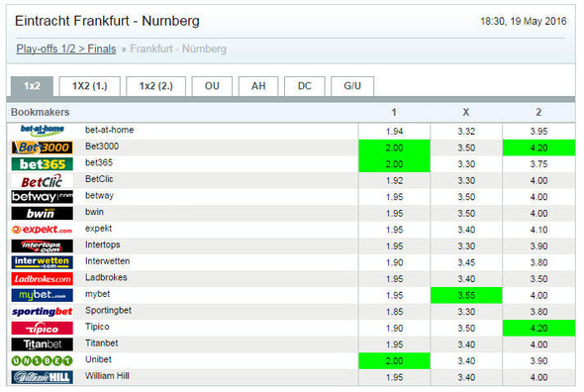Click Unibet away odds 3.90
This screenshot has width=584, height=392.
tap(538, 360)
